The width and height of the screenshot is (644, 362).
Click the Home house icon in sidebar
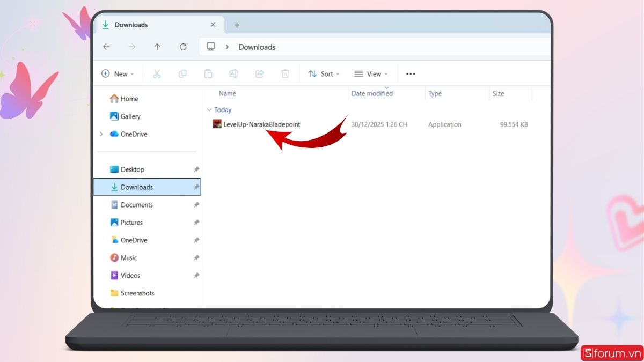click(114, 99)
